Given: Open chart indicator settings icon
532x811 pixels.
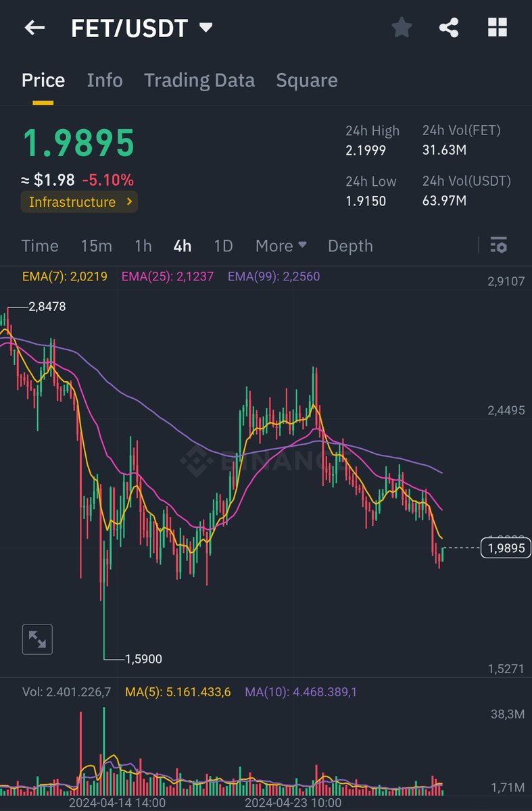Looking at the screenshot, I should coord(498,245).
